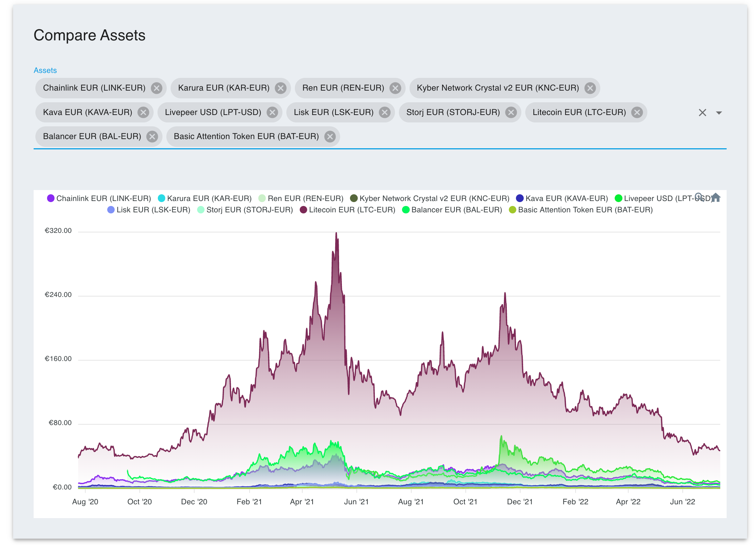Click the Compare Assets heading
The height and width of the screenshot is (545, 756).
point(90,35)
